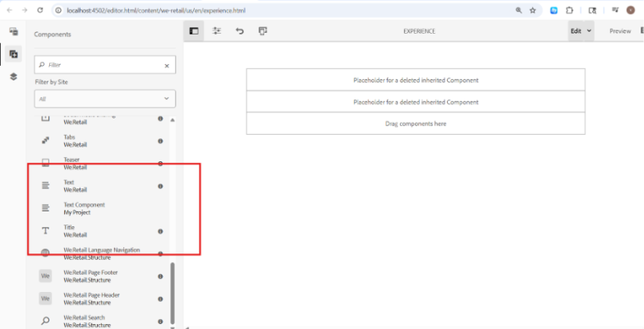Toggle the side panel button

(194, 31)
